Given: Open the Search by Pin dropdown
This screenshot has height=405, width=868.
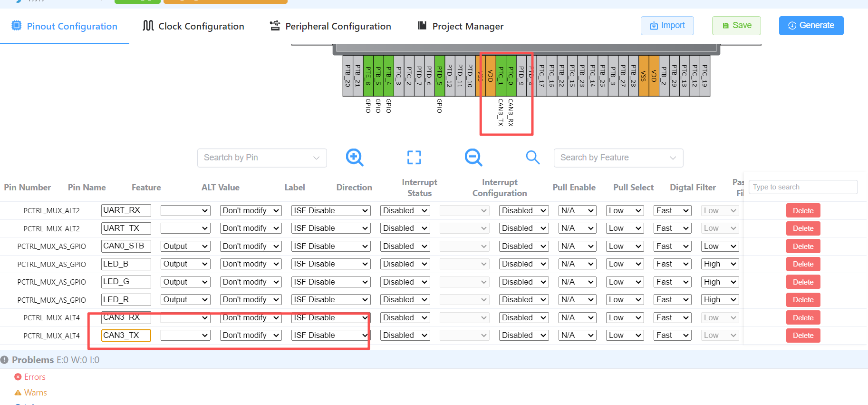Looking at the screenshot, I should pyautogui.click(x=262, y=158).
